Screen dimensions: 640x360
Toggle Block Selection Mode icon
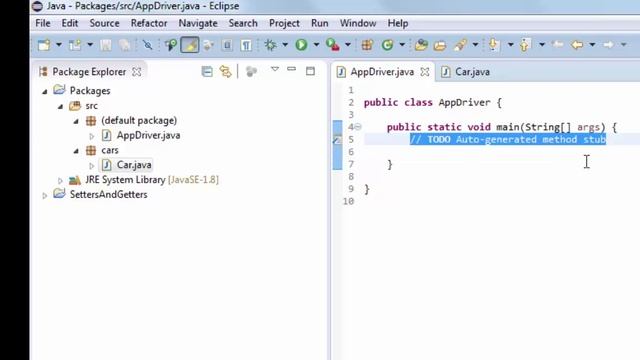(227, 44)
